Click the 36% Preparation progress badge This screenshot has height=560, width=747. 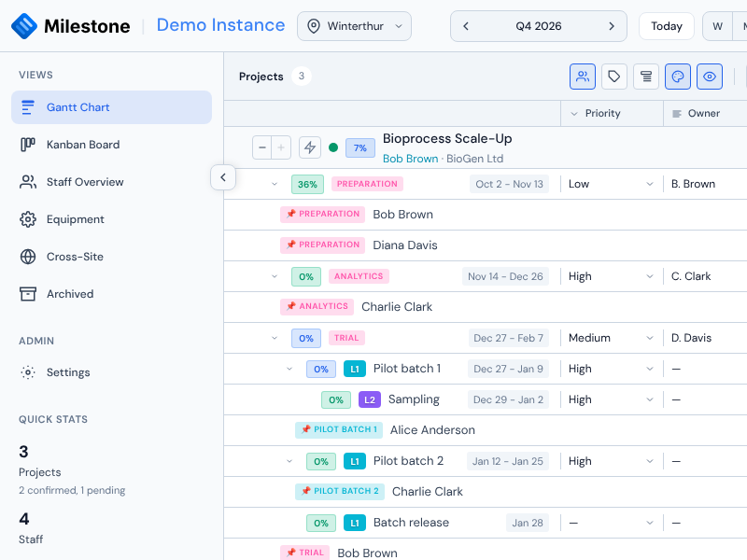307,184
